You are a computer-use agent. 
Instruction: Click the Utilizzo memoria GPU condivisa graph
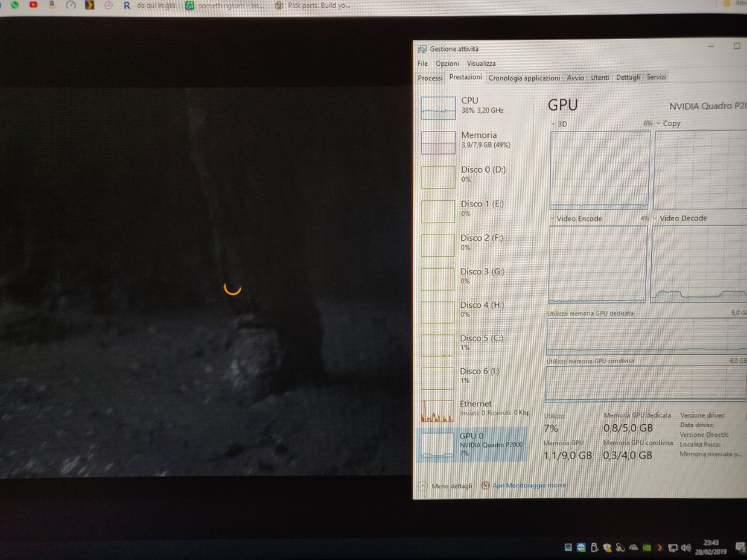645,384
